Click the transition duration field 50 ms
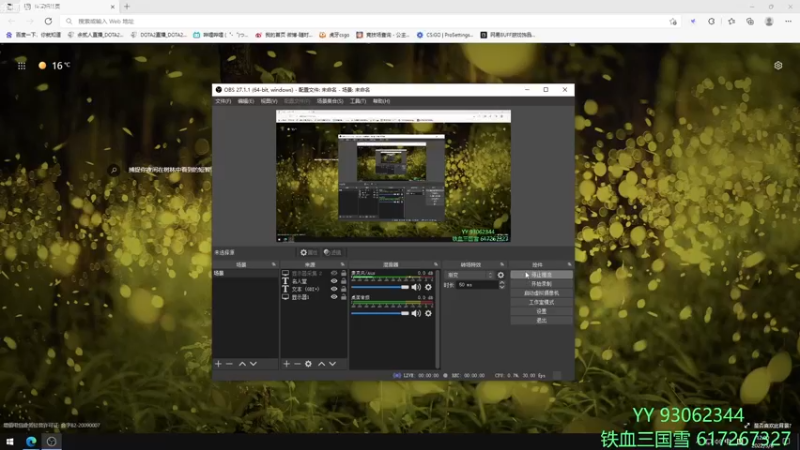This screenshot has width=800, height=450. (x=477, y=285)
